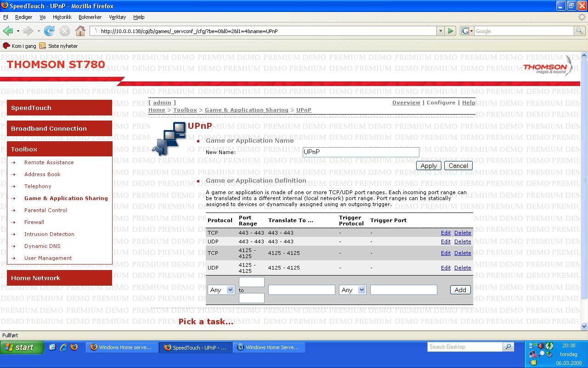
Task: Open the Verktøy menu
Action: (117, 17)
